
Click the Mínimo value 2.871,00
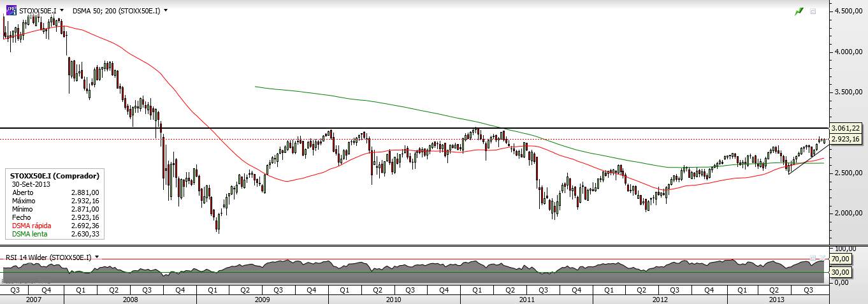tap(87, 208)
